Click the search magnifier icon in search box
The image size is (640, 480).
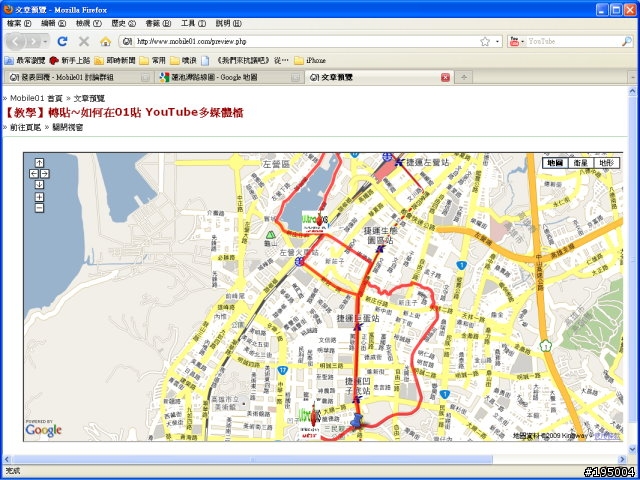(x=627, y=41)
